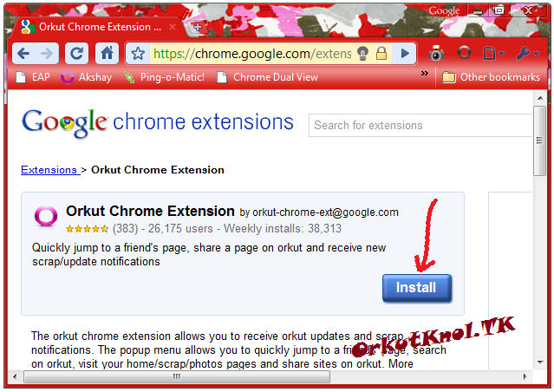Viewport: 554px width, 392px height.
Task: Open a new tab with plus button
Action: tap(197, 27)
